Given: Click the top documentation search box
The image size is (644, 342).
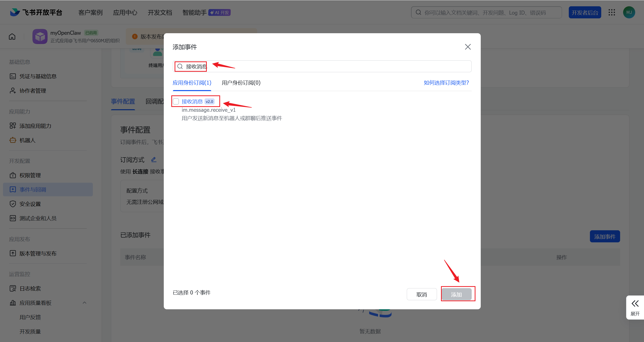Looking at the screenshot, I should click(486, 12).
